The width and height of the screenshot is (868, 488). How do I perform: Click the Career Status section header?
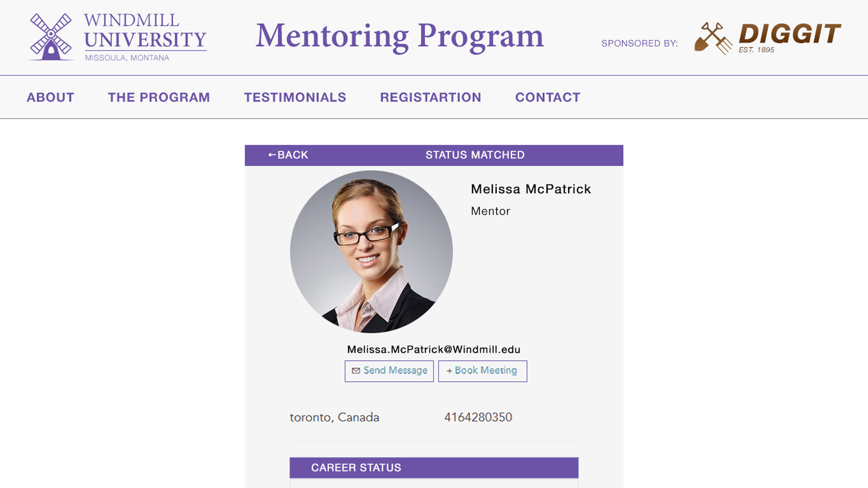point(356,468)
